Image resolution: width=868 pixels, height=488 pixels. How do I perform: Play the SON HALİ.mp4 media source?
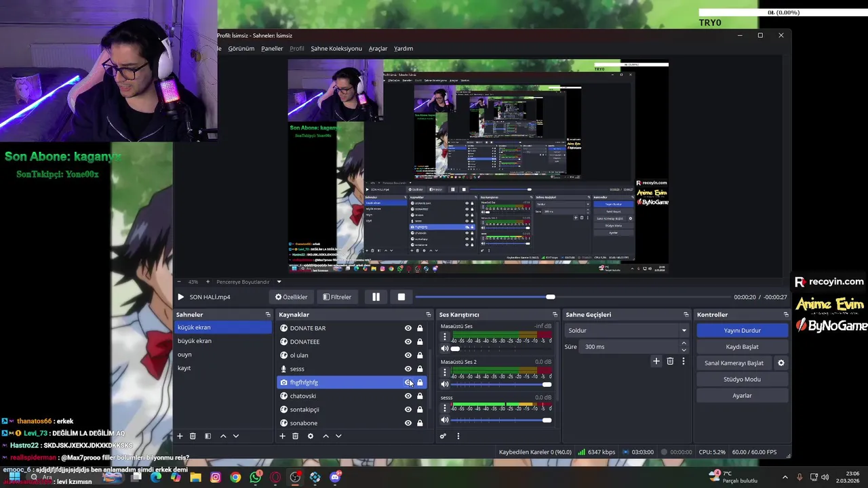pyautogui.click(x=180, y=297)
